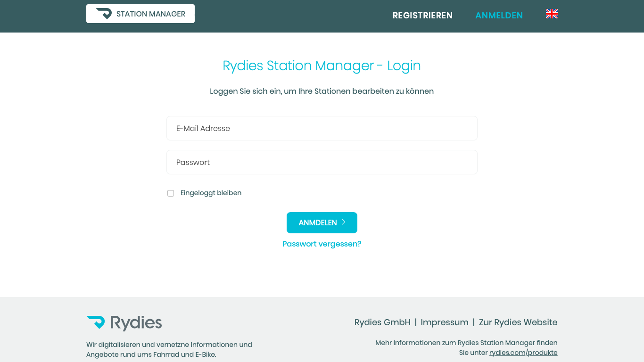The width and height of the screenshot is (644, 362).
Task: Open the Passwort vergessen link
Action: click(x=322, y=244)
